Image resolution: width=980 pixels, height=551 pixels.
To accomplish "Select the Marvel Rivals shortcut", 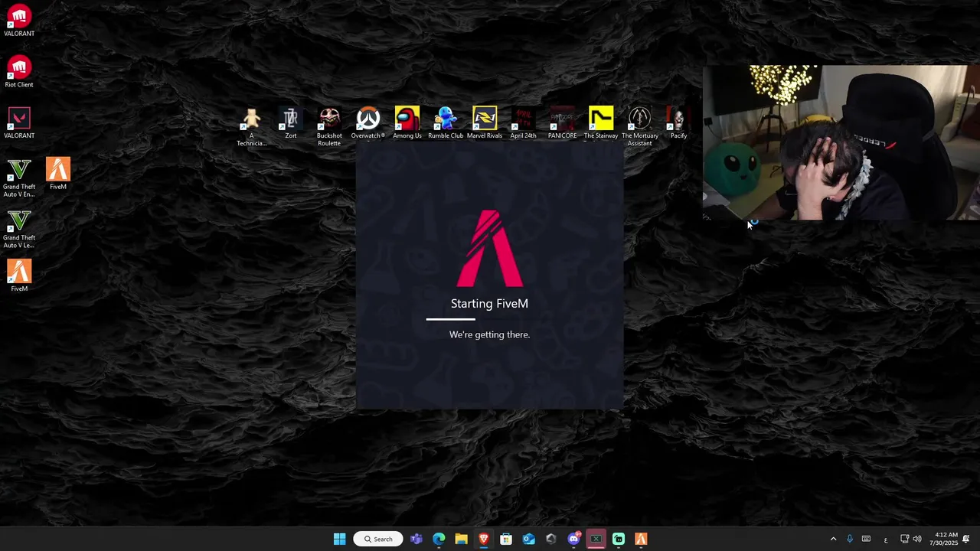I will pyautogui.click(x=485, y=123).
